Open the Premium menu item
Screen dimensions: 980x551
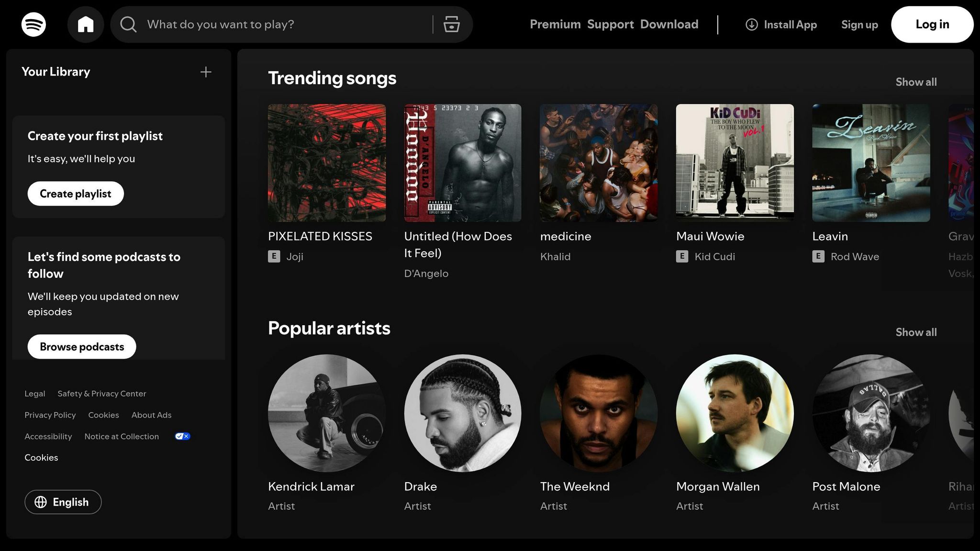[x=555, y=24]
